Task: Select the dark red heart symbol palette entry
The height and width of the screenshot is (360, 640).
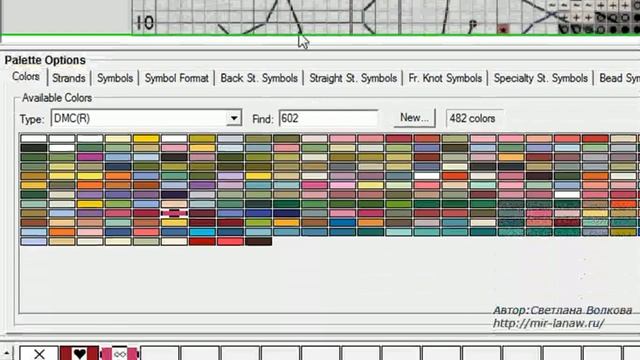Action: tap(79, 353)
